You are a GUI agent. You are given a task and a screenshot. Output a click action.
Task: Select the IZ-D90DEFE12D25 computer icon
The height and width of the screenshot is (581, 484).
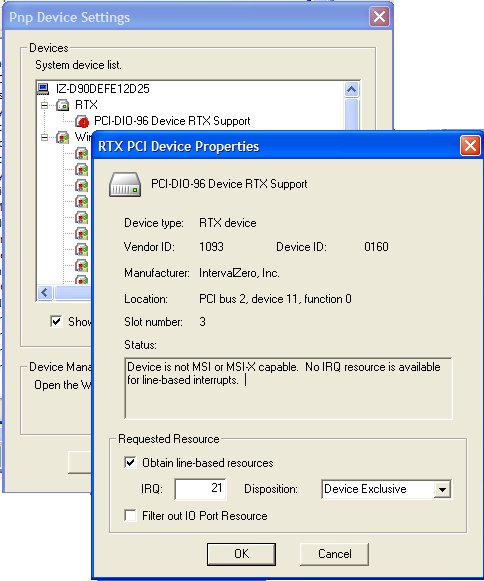(x=43, y=89)
